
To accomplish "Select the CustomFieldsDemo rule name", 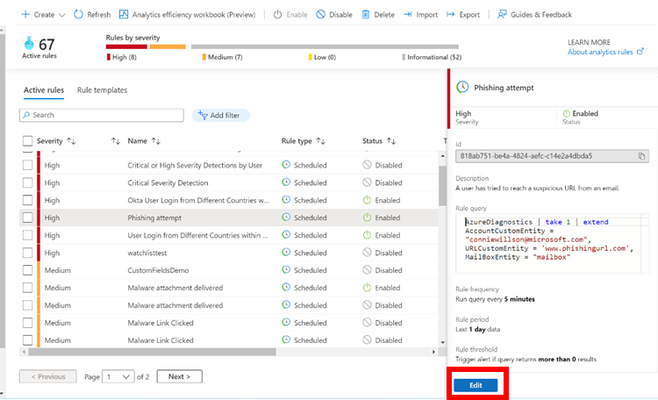I will tap(158, 270).
